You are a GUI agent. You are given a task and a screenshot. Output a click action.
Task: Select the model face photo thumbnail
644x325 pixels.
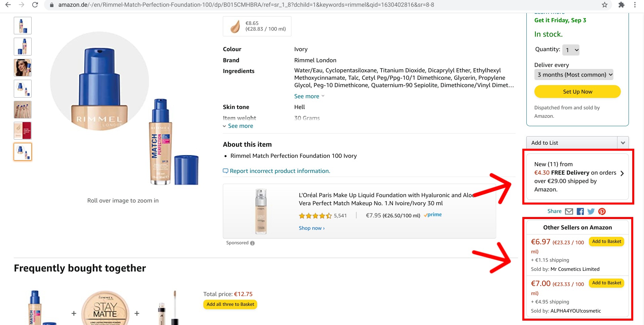pos(23,68)
